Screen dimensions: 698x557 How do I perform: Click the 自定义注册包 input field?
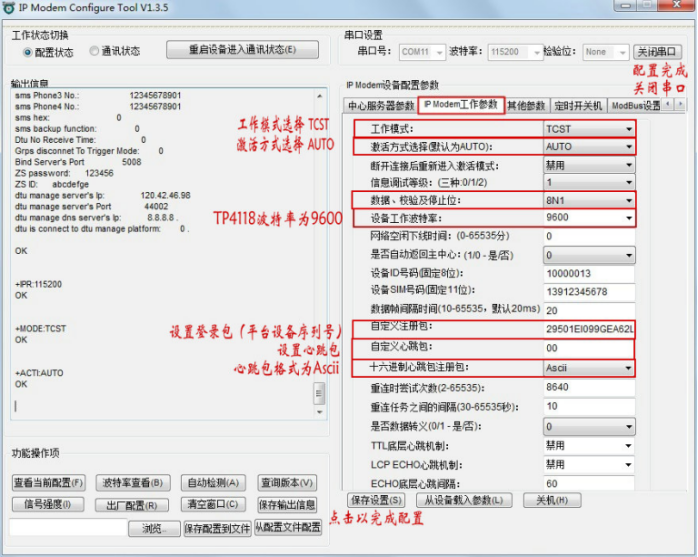[588, 328]
